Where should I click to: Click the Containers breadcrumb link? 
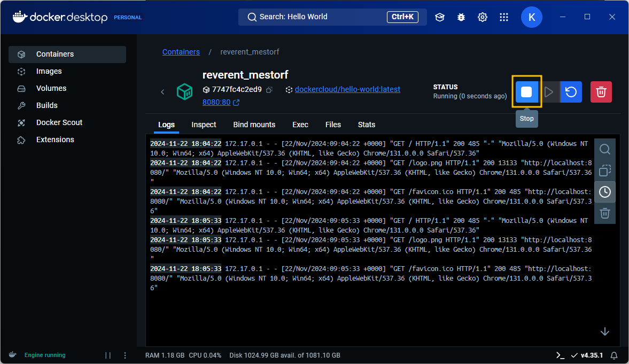pyautogui.click(x=181, y=52)
